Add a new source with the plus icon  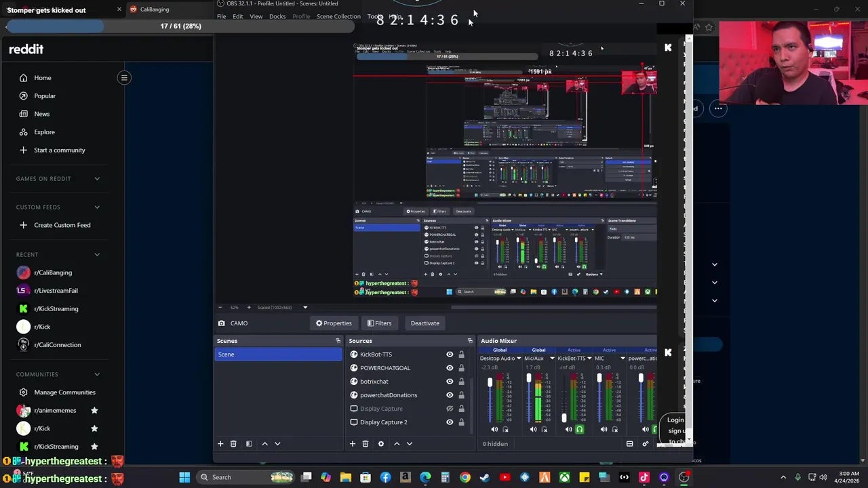tap(352, 444)
